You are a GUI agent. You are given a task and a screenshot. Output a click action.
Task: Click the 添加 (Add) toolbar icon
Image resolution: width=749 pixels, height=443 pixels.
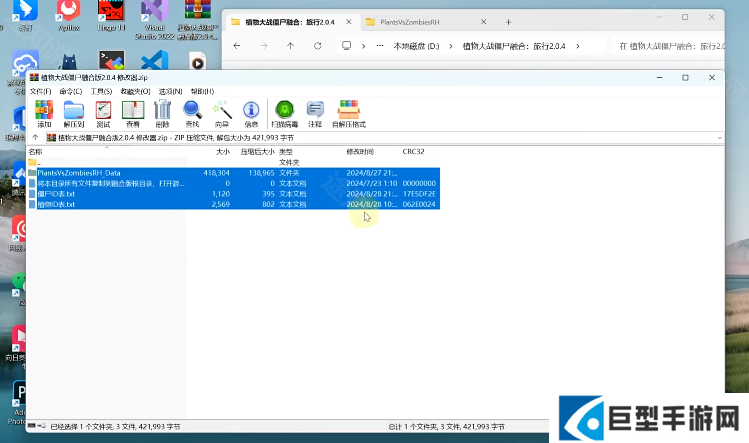[43, 113]
